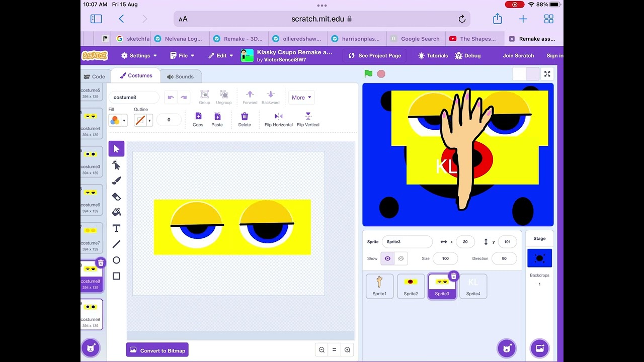Open the File menu
644x362 pixels.
182,56
